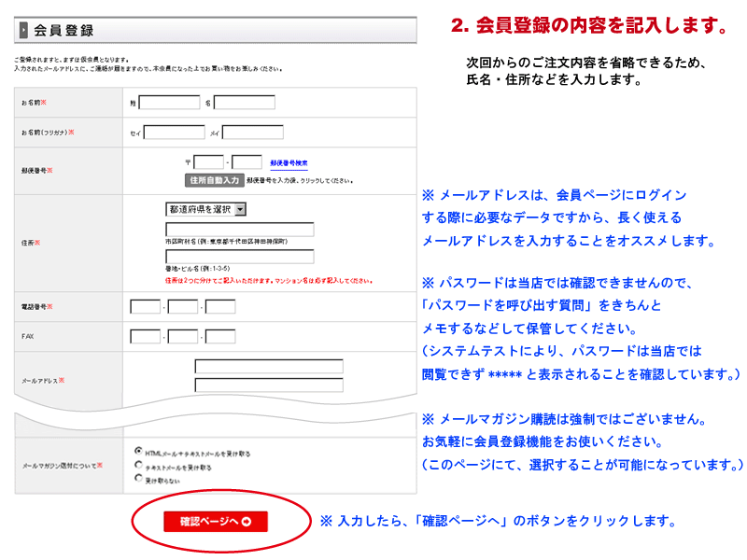The image size is (747, 560).
Task: Click the lower メールアドレス confirmation field
Action: tap(269, 385)
